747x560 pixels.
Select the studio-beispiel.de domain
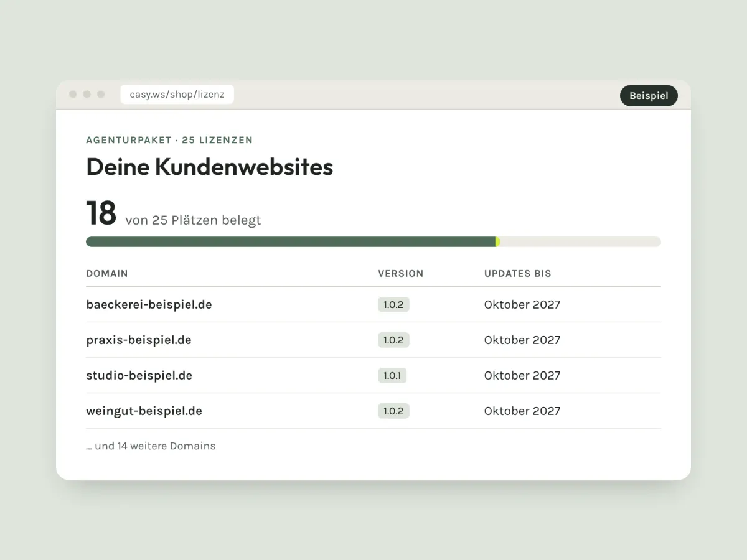[x=139, y=375]
